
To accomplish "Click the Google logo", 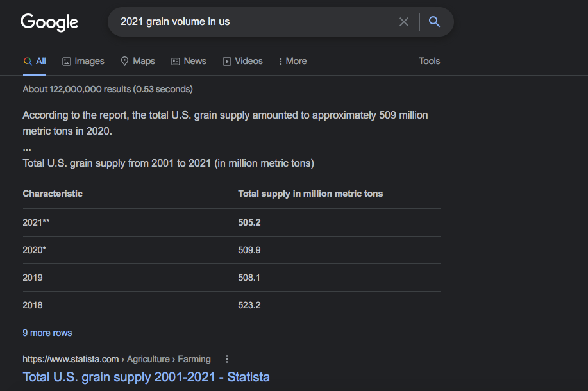I will [x=49, y=22].
